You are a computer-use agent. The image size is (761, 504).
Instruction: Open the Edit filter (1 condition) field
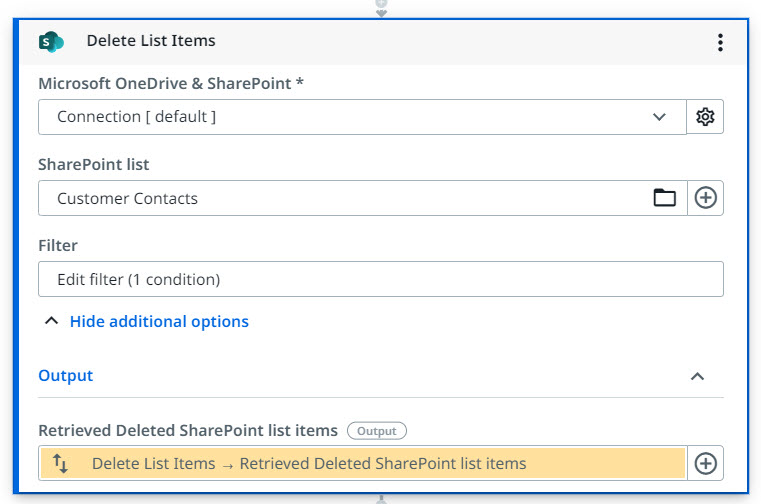(x=380, y=280)
